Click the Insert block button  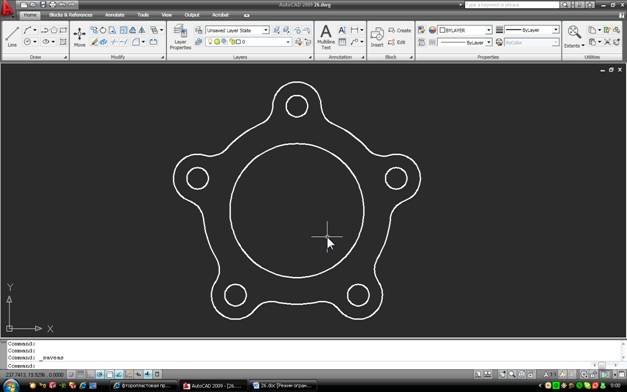[377, 37]
